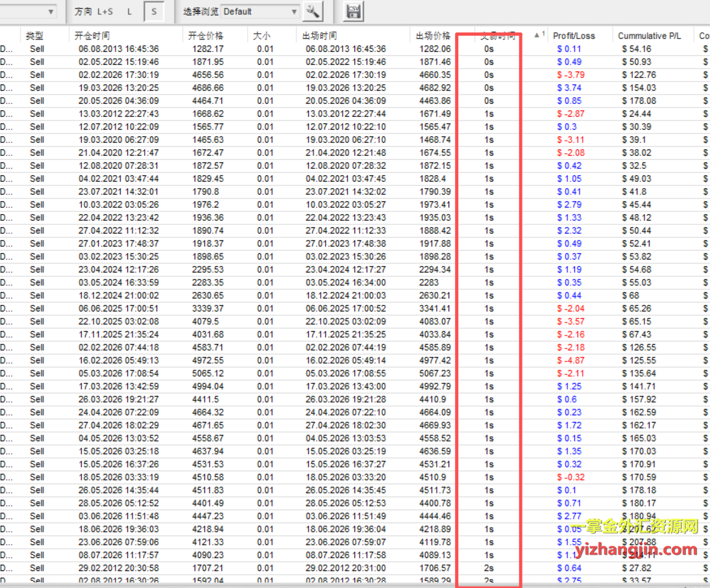Click open price 5065.12 cell
This screenshot has height=588, width=710.
(208, 373)
